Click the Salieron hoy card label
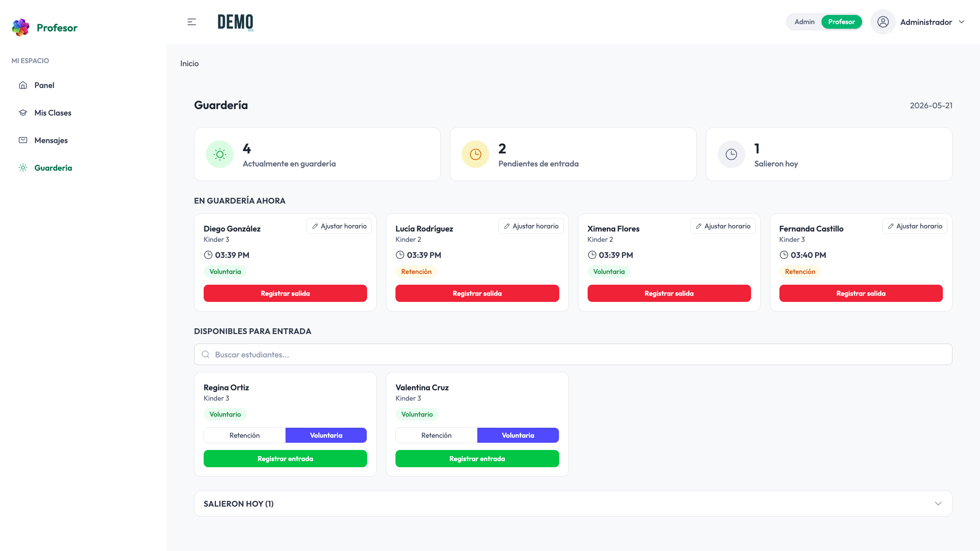This screenshot has height=551, width=980. [x=776, y=164]
